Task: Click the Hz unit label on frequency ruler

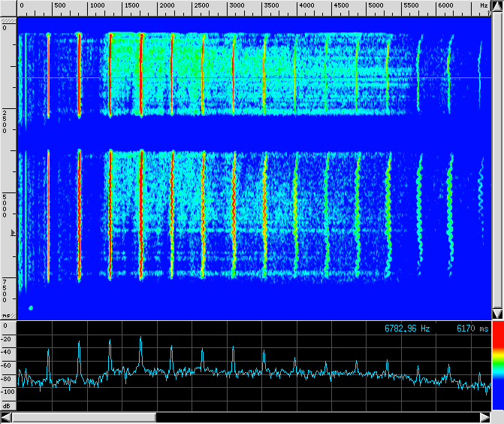Action: 484,5
